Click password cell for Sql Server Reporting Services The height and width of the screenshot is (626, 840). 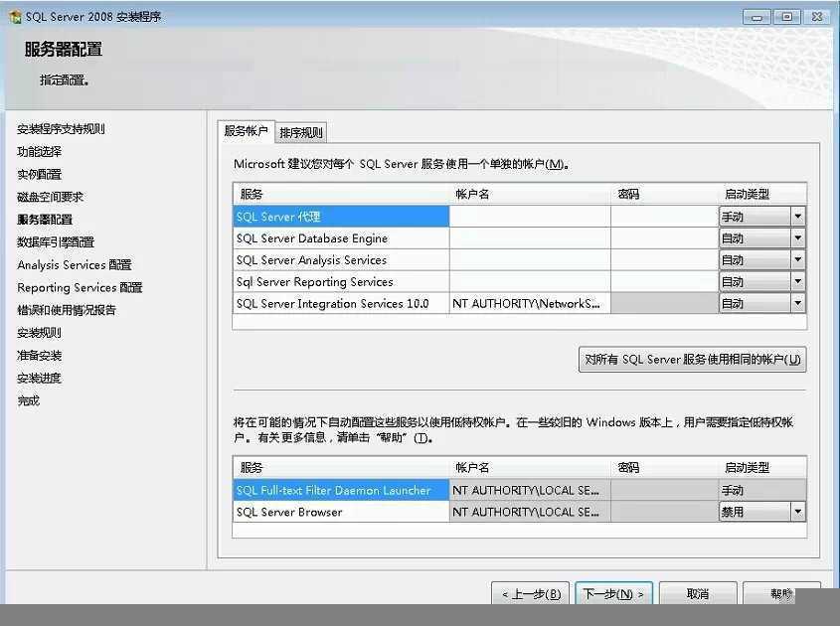[664, 281]
